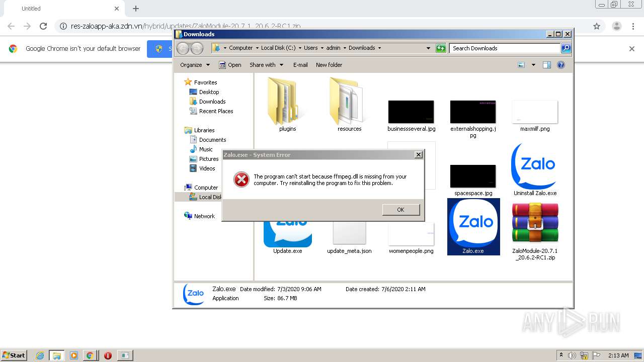The image size is (644, 362).
Task: Click New folder button
Action: (329, 65)
